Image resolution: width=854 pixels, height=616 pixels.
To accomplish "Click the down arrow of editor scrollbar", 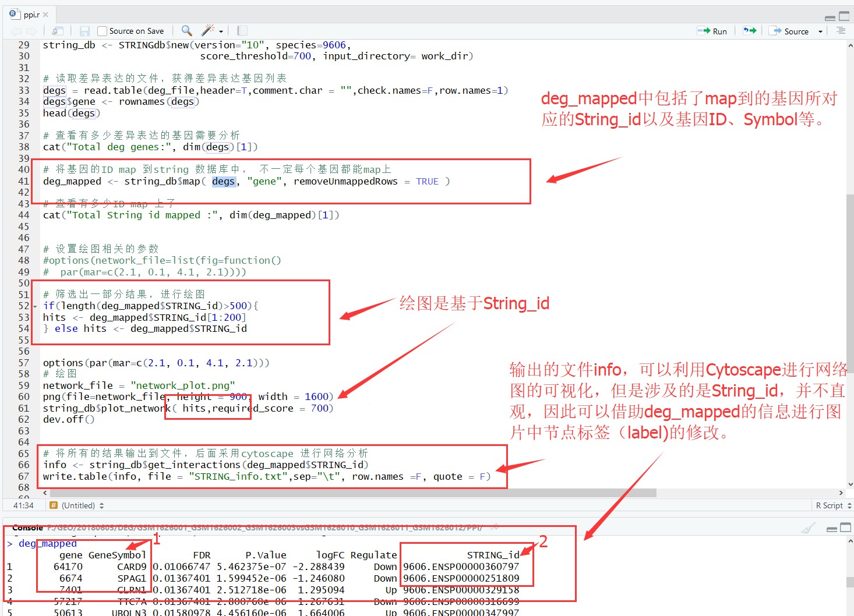I will pyautogui.click(x=850, y=484).
